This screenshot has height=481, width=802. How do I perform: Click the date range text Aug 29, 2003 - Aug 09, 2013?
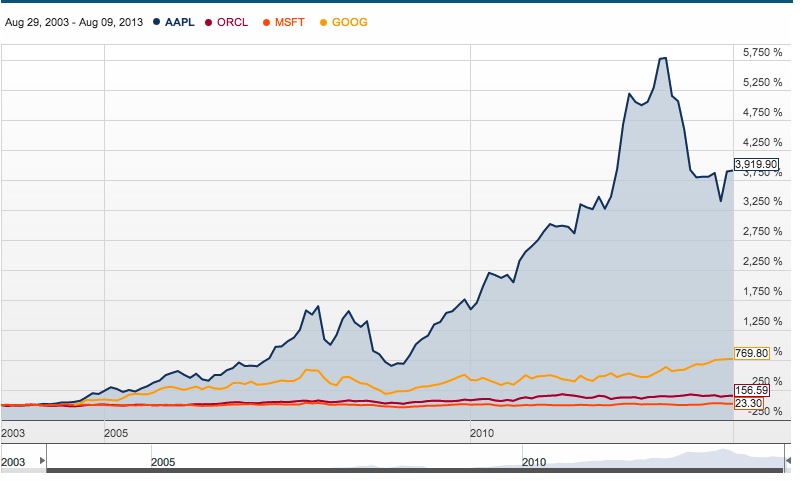click(74, 23)
